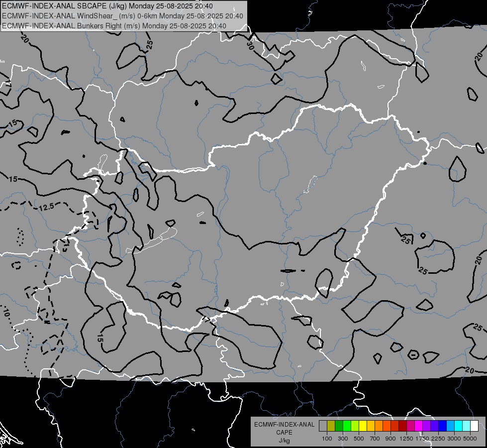Click the dark green CAPE legend swatch
Image resolution: width=487 pixels, height=448 pixels.
pyautogui.click(x=339, y=426)
